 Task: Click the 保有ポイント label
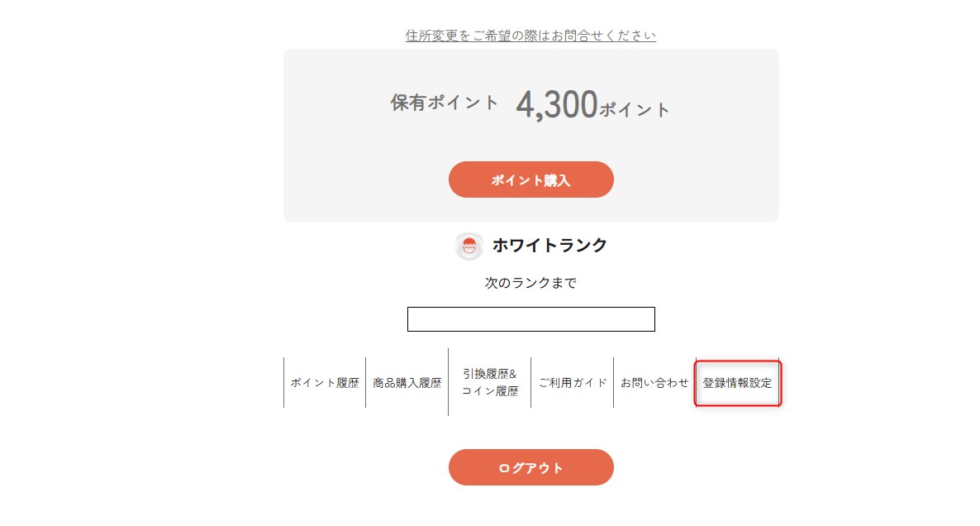[x=445, y=103]
